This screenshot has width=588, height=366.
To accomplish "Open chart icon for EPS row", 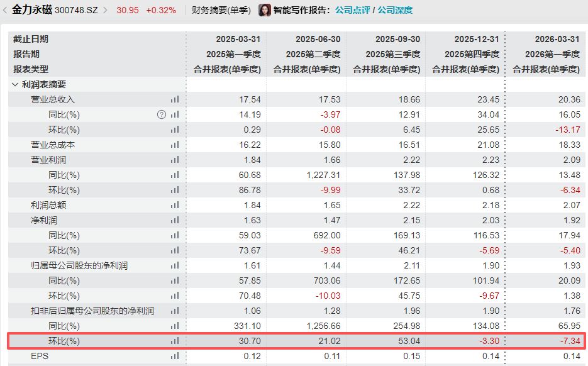I will 175,356.
